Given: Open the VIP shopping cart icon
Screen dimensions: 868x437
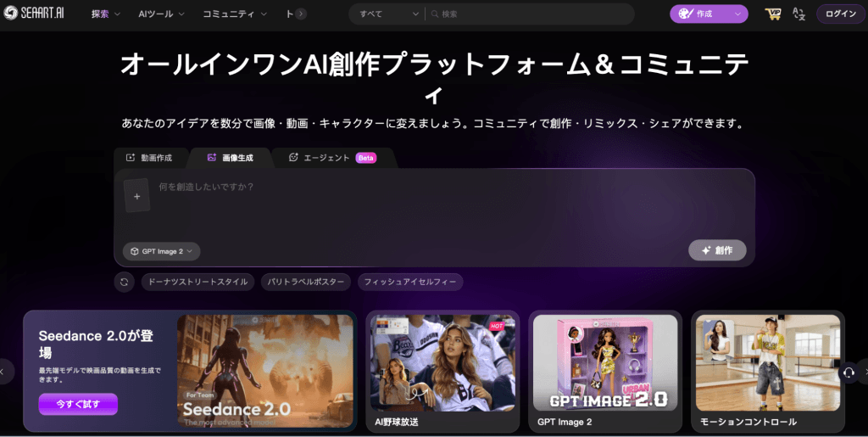Looking at the screenshot, I should click(773, 14).
